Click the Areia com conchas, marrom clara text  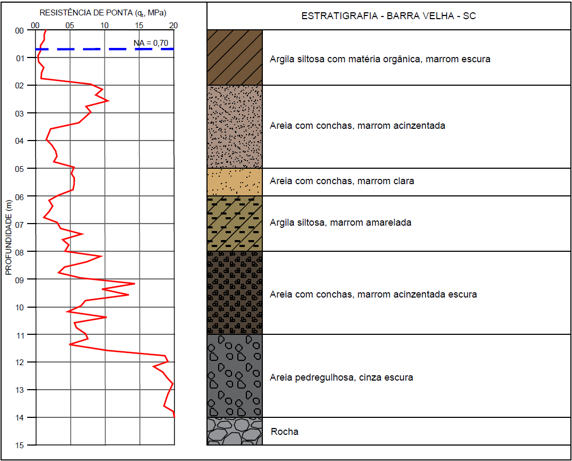342,181
